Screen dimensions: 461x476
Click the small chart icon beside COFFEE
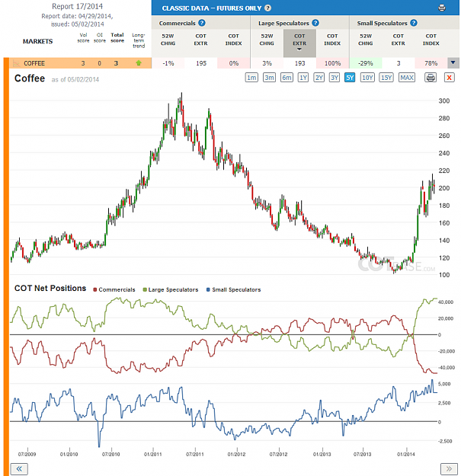point(16,63)
